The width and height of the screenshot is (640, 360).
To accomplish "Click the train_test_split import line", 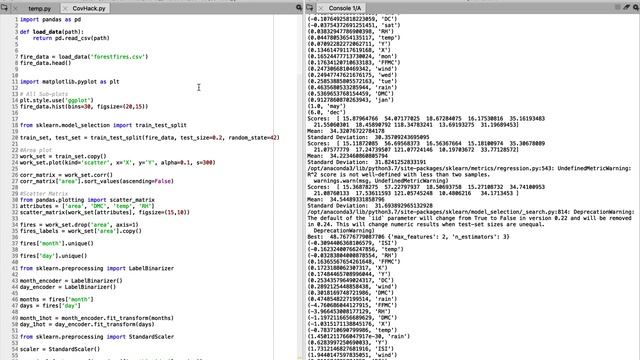I will [103, 125].
